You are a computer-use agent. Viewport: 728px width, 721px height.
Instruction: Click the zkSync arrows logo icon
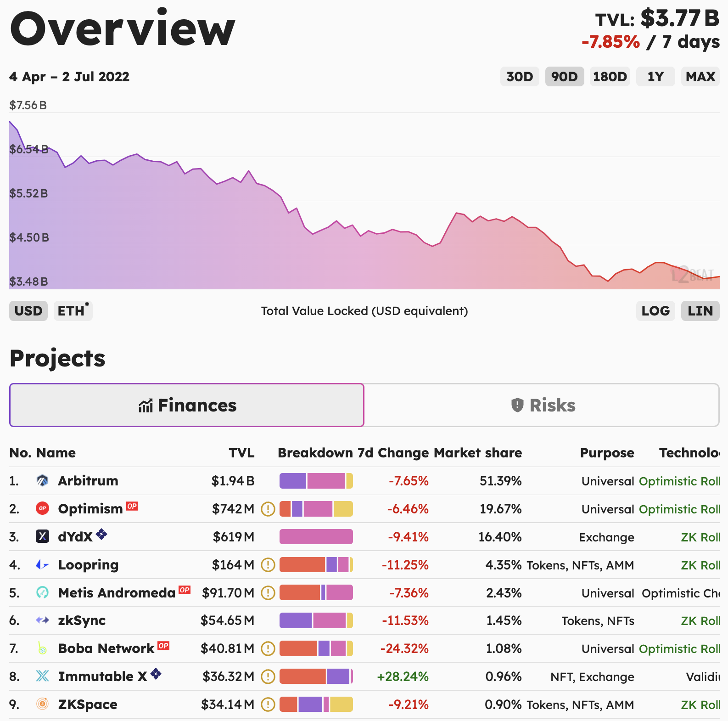(x=42, y=620)
